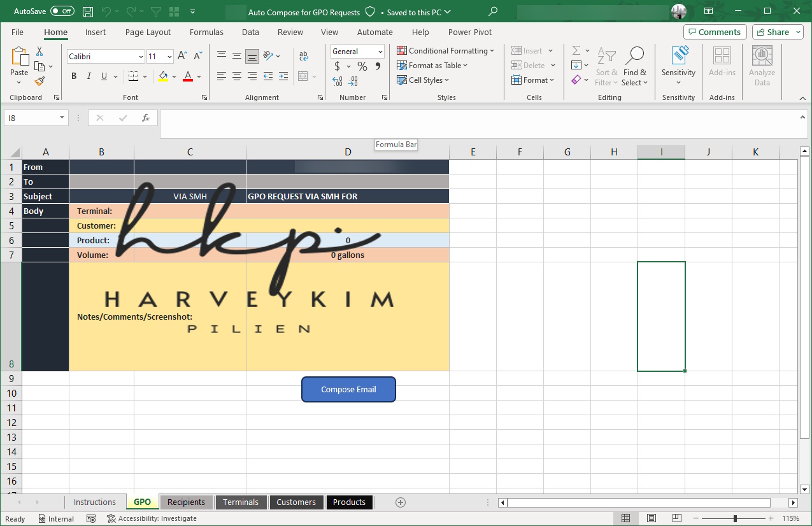
Task: Click the Center horizontal alignment icon
Action: point(237,76)
